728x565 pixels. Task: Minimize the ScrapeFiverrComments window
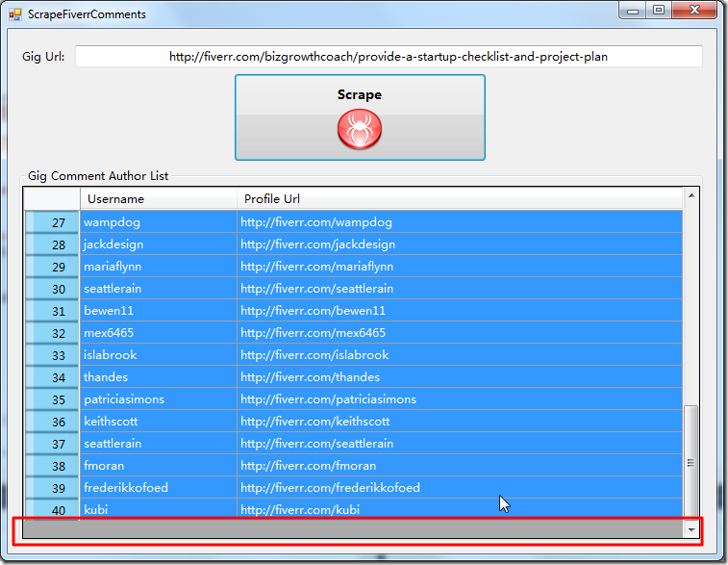coord(633,11)
